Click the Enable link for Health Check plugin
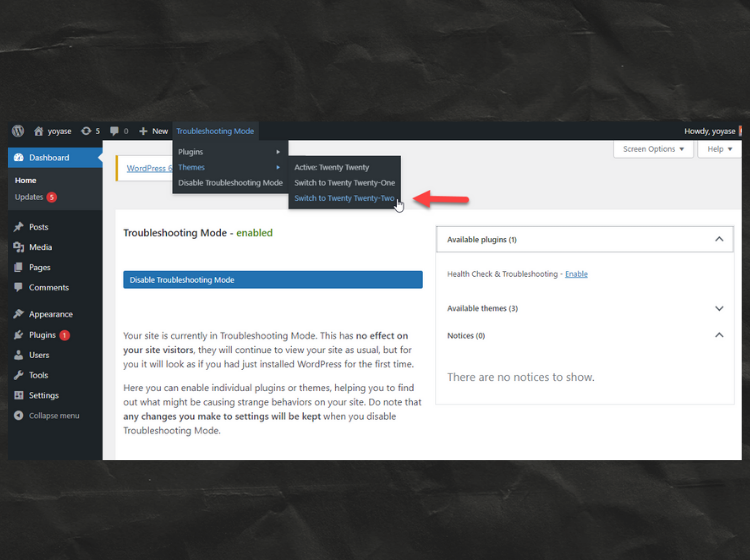 576,274
